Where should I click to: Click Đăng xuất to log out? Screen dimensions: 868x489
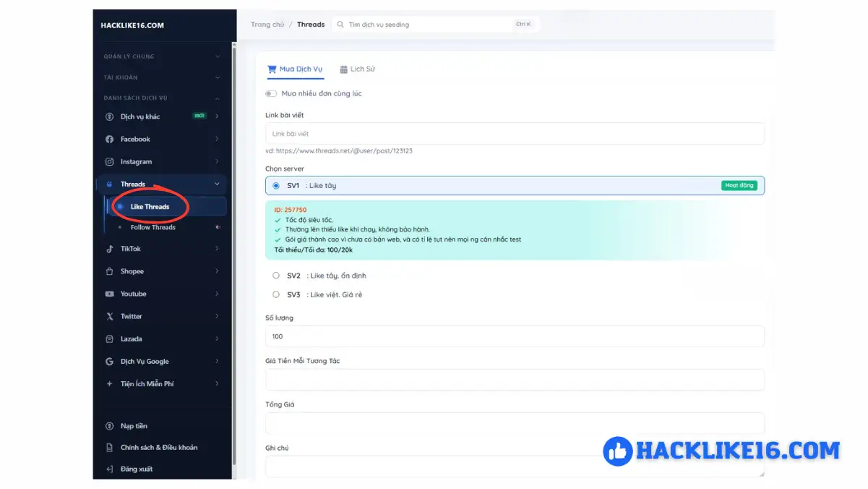137,469
